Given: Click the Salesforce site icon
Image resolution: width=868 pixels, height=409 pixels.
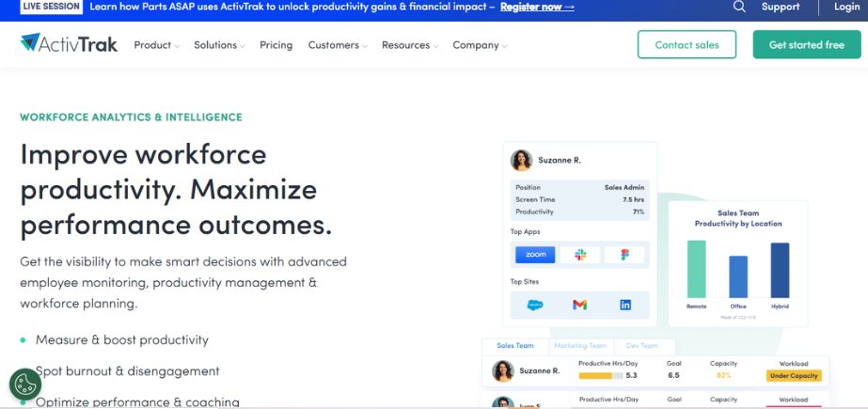Looking at the screenshot, I should coord(535,305).
